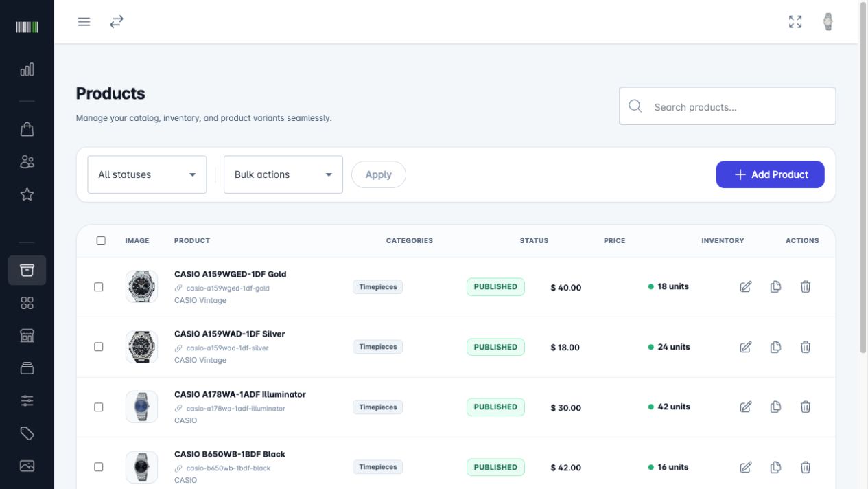Open the Bulk actions dropdown
The height and width of the screenshot is (489, 868).
(283, 174)
